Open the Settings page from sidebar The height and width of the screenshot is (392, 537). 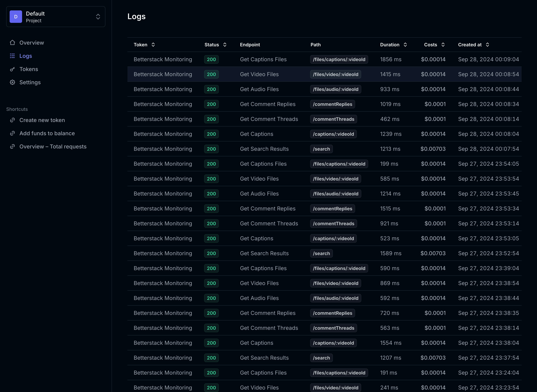pos(30,82)
